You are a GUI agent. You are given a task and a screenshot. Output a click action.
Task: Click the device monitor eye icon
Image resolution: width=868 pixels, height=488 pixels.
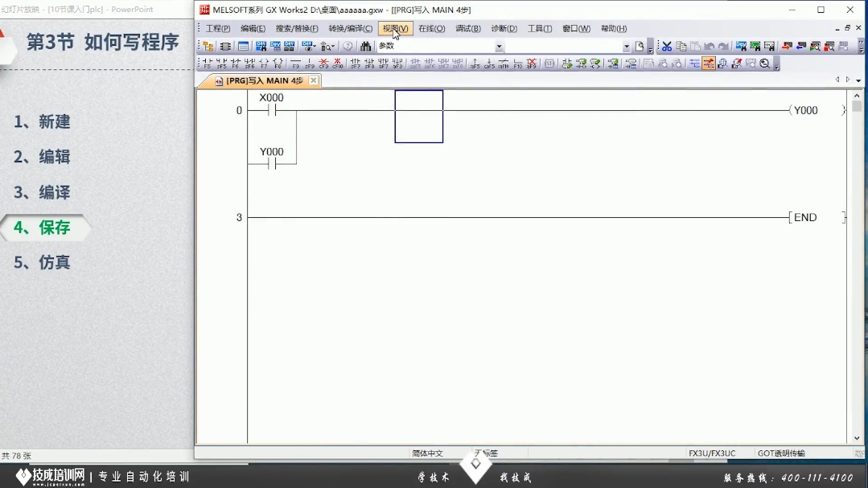[x=308, y=47]
